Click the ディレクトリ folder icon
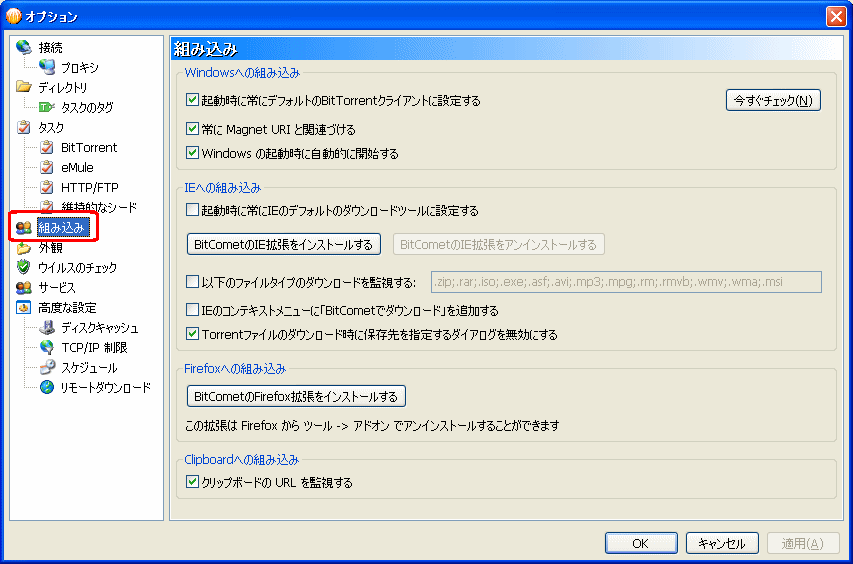This screenshot has height=564, width=853. click(24, 87)
